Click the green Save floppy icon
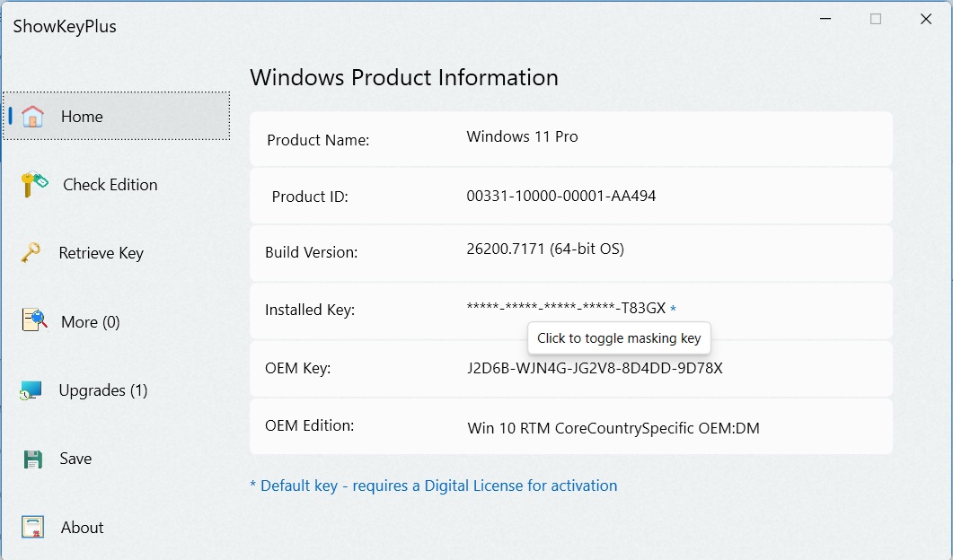The height and width of the screenshot is (560, 953). [x=33, y=459]
